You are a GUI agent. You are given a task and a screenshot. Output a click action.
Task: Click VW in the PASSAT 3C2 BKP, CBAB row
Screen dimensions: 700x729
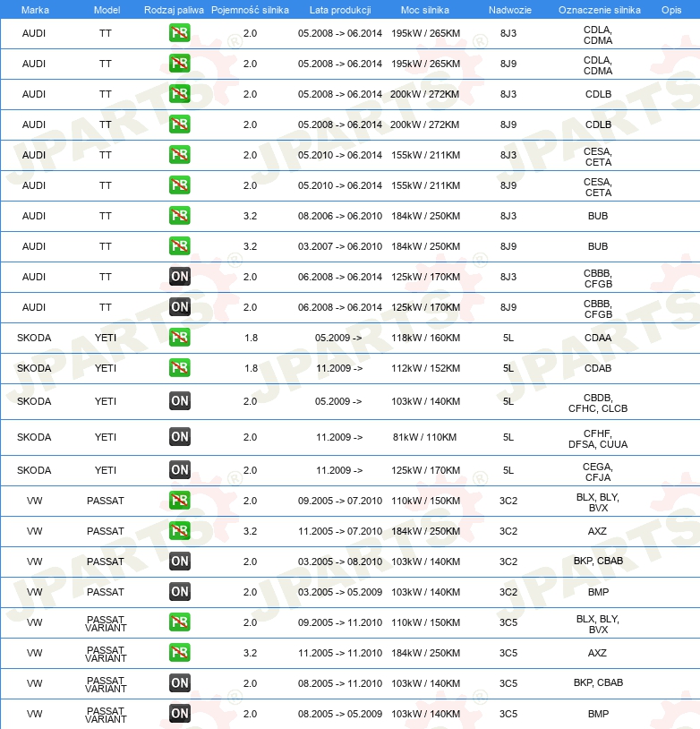(34, 562)
